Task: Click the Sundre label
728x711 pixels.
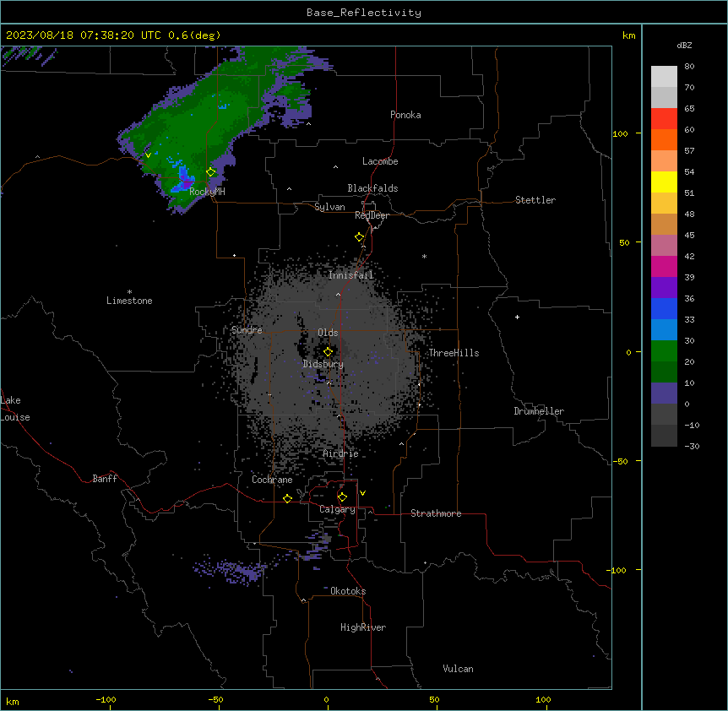Action: [x=247, y=330]
